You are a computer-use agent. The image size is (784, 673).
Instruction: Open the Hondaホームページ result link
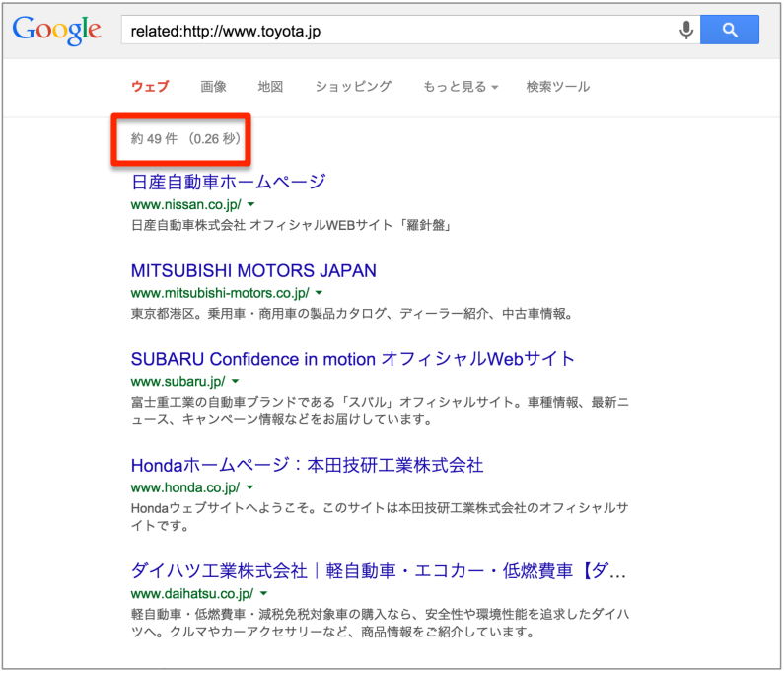click(307, 466)
